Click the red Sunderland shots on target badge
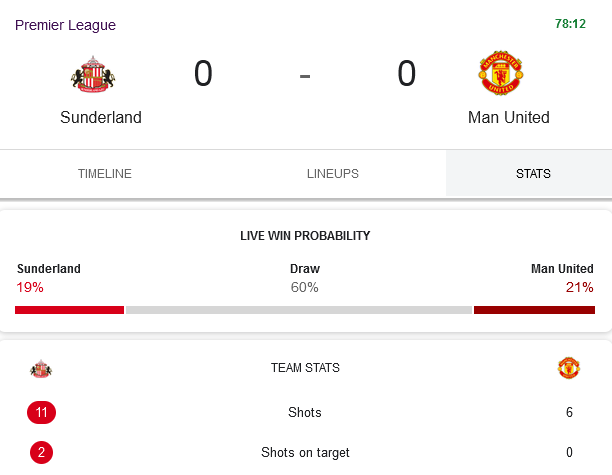612x475 pixels. 41,452
